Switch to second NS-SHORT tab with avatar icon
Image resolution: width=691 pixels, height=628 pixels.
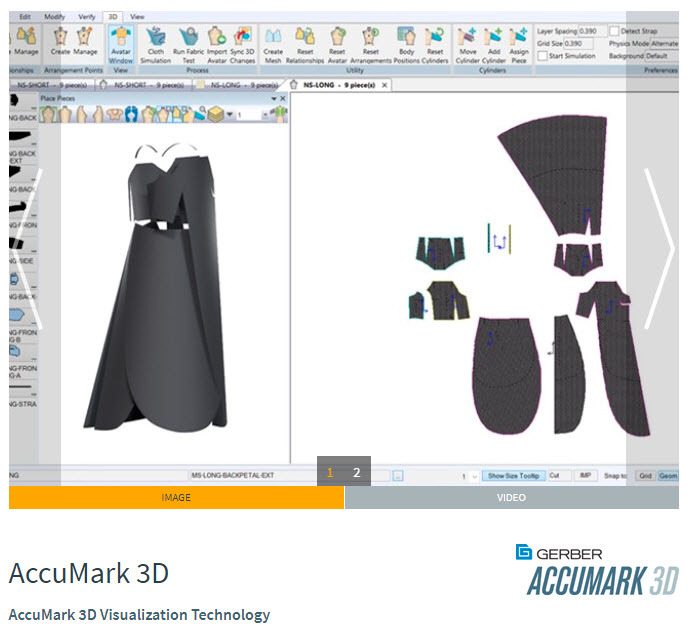pyautogui.click(x=144, y=85)
